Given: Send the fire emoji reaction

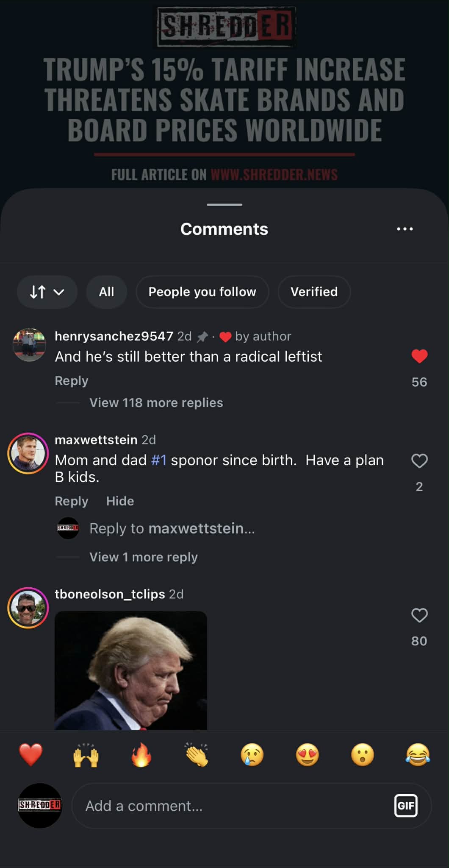Looking at the screenshot, I should tap(141, 755).
